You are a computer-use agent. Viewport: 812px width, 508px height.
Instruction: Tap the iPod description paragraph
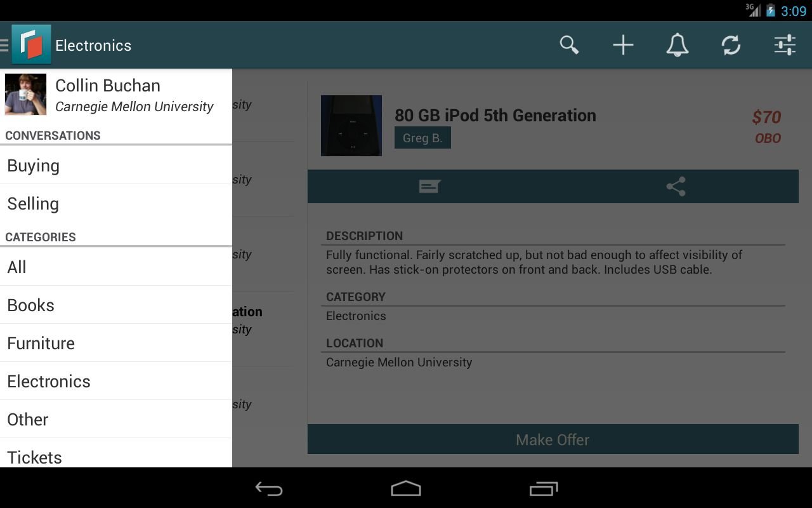pyautogui.click(x=534, y=262)
